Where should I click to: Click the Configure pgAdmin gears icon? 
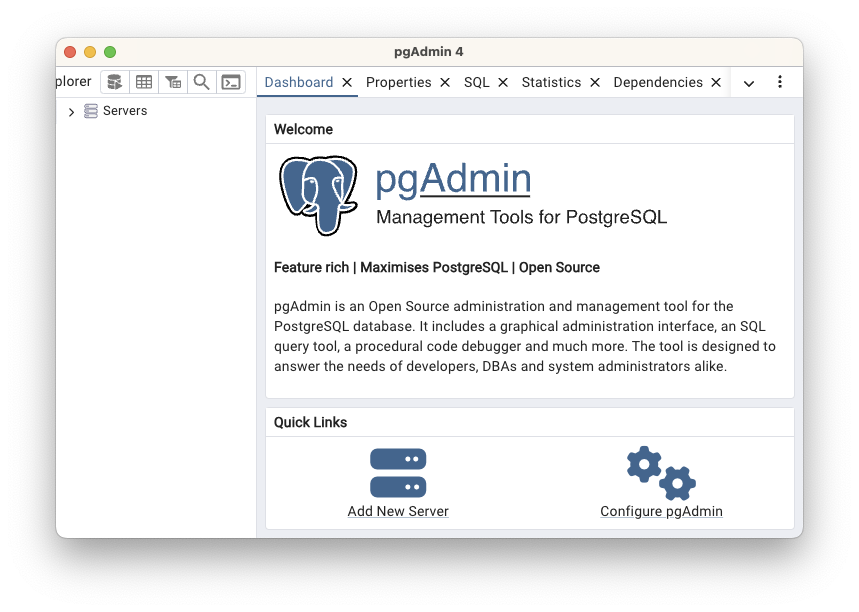[660, 471]
